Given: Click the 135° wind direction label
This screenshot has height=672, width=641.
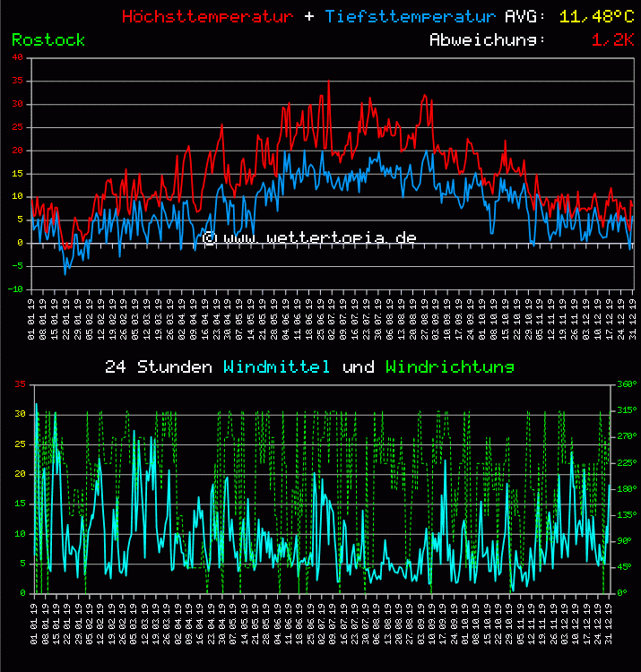Looking at the screenshot, I should pyautogui.click(x=627, y=514).
